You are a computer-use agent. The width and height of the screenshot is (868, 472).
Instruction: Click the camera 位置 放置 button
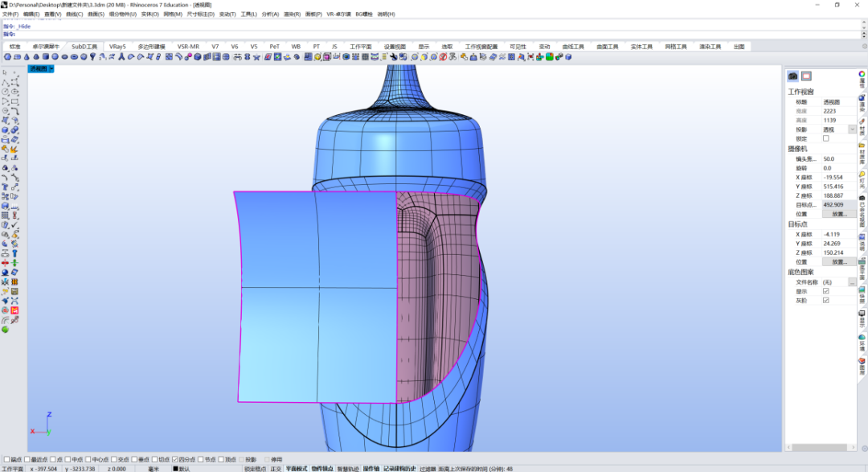[839, 214]
